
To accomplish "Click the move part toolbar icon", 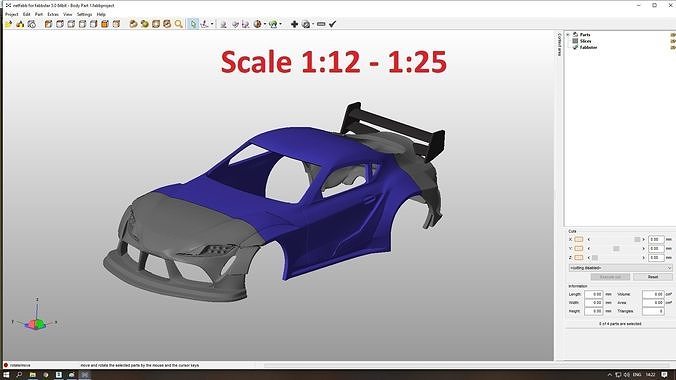I will click(x=235, y=25).
